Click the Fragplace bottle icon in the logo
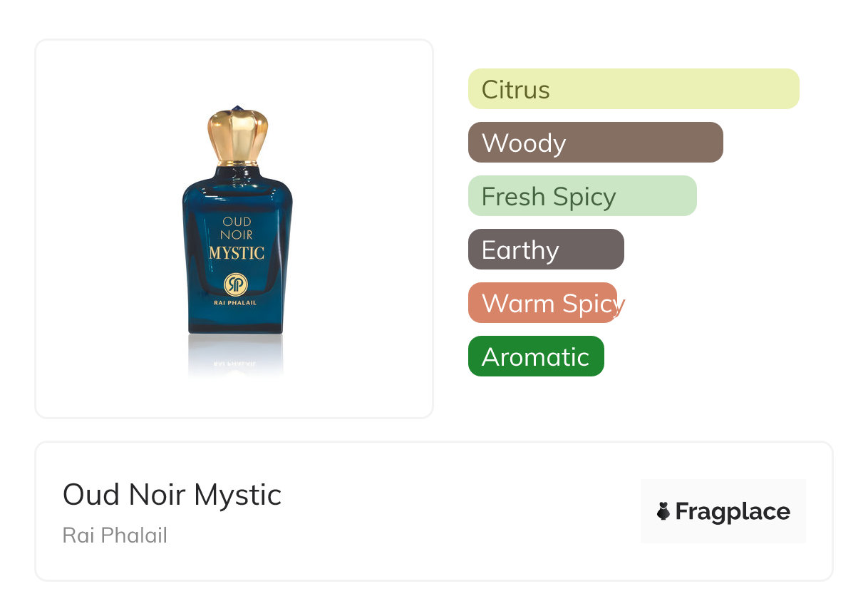Image resolution: width=868 pixels, height=616 pixels. [663, 511]
